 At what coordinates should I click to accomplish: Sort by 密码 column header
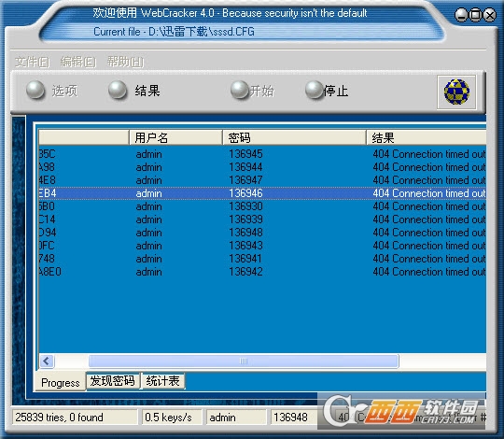coord(294,137)
